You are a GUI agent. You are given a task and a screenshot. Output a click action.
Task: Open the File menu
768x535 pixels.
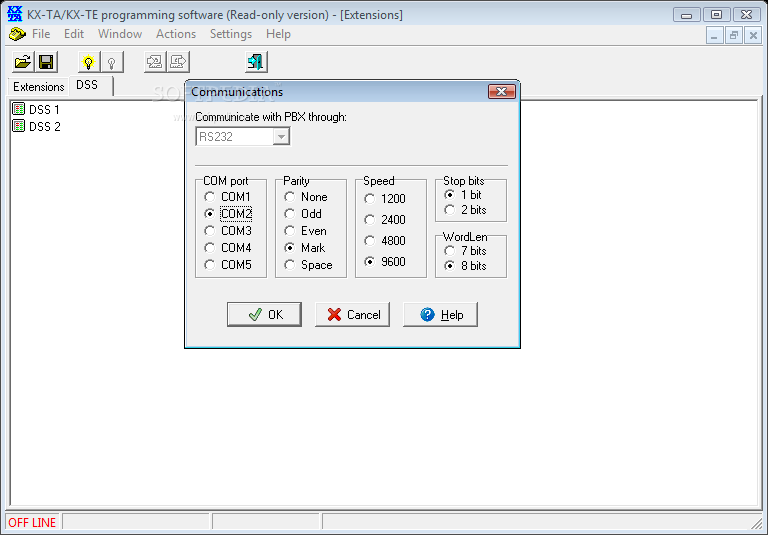tap(41, 34)
